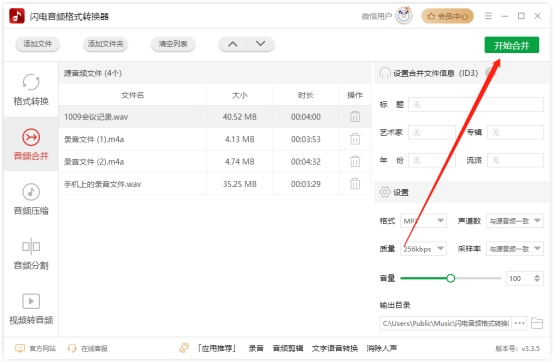Click the user avatar icon
This screenshot has height=363, width=554.
[x=404, y=16]
